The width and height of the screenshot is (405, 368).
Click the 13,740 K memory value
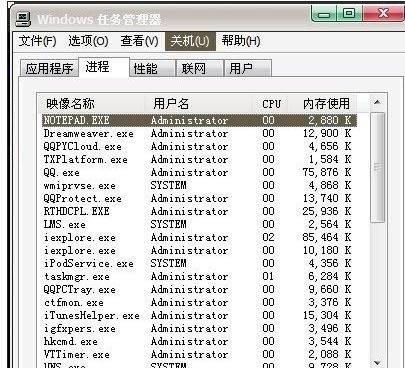[327, 198]
